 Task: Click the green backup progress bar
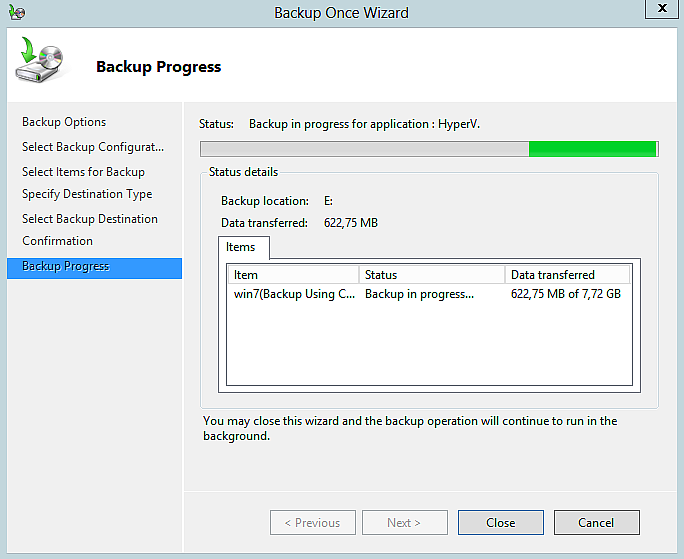point(429,149)
